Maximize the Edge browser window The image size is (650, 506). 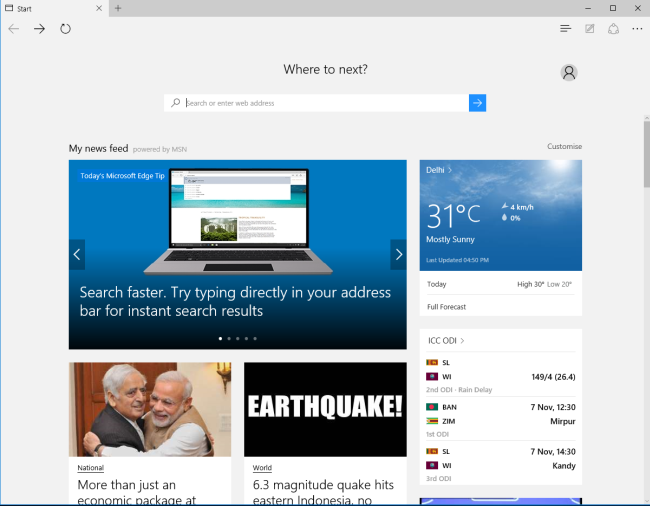tap(613, 8)
